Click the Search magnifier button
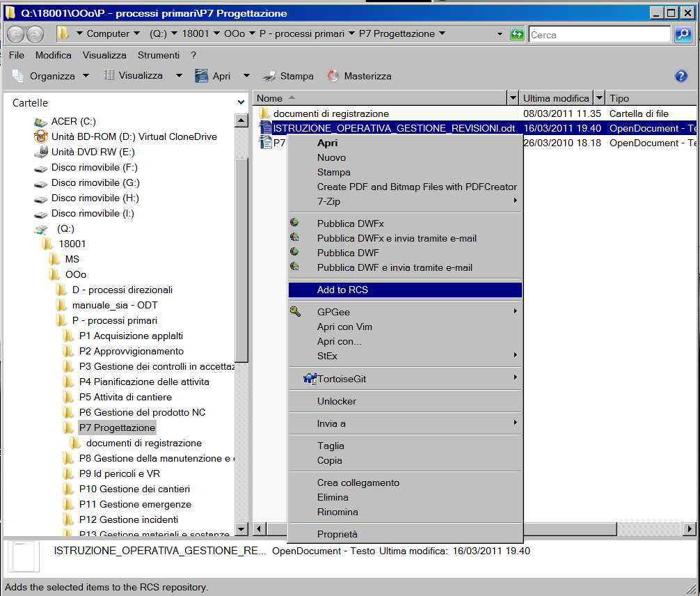The height and width of the screenshot is (596, 700). pos(683,34)
